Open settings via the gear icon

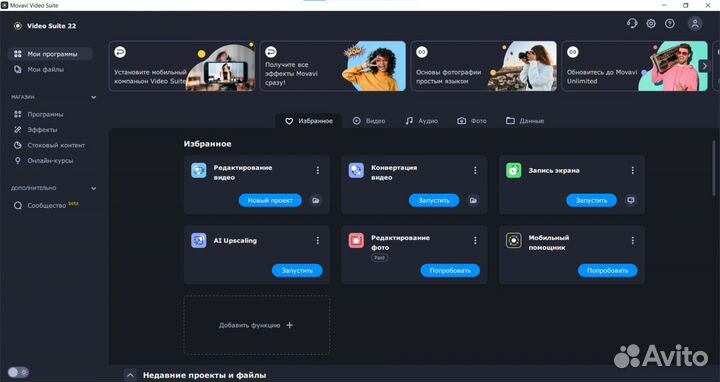point(651,23)
